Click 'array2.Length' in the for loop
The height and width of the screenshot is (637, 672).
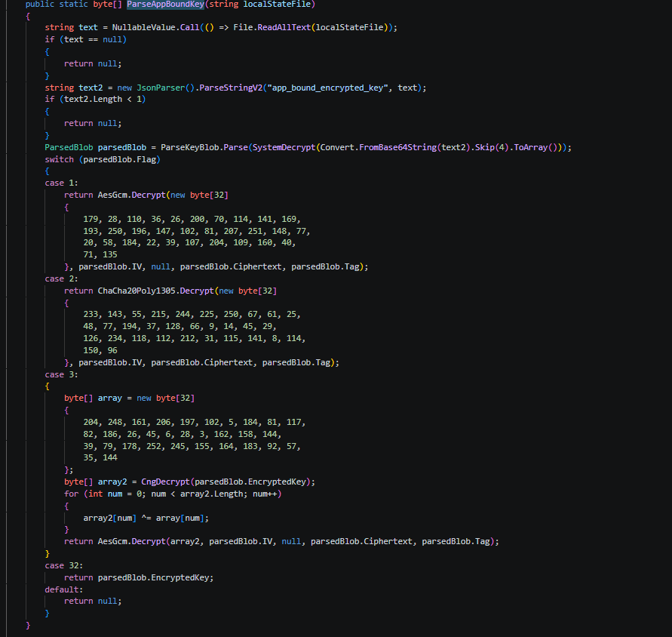coord(212,494)
